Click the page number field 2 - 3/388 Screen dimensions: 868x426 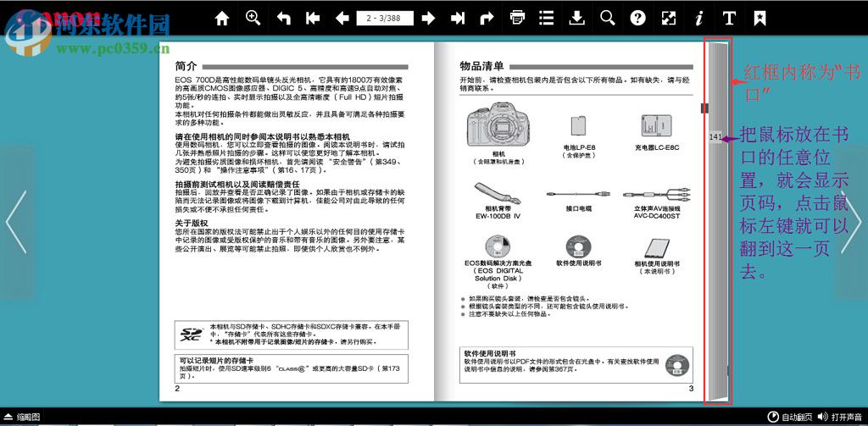385,19
